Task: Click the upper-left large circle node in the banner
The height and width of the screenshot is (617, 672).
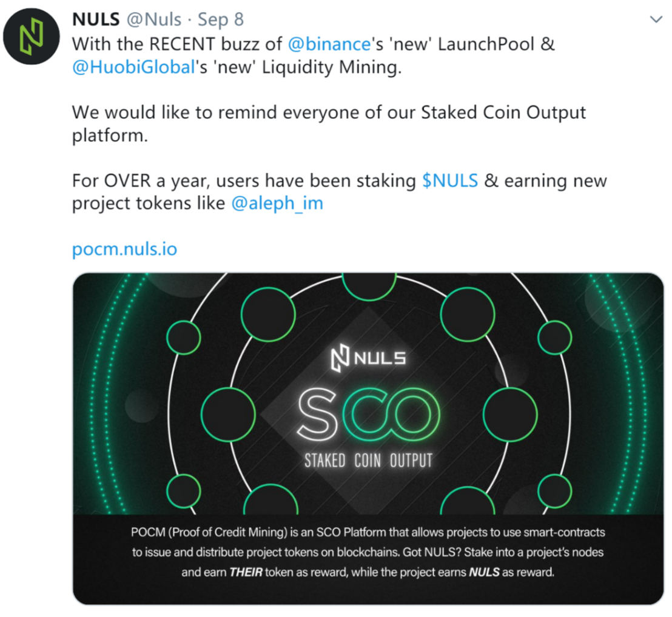Action: pyautogui.click(x=268, y=315)
